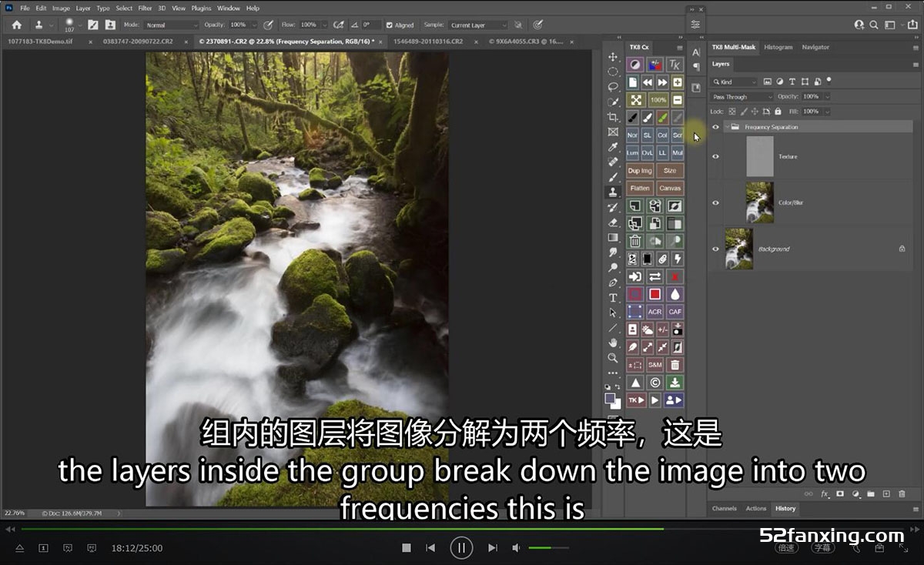
Task: Click the foreground color swatch
Action: [610, 399]
